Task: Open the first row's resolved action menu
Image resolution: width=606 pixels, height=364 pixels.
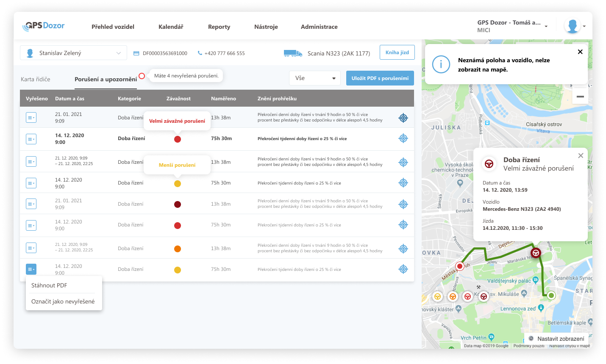Action: [31, 118]
